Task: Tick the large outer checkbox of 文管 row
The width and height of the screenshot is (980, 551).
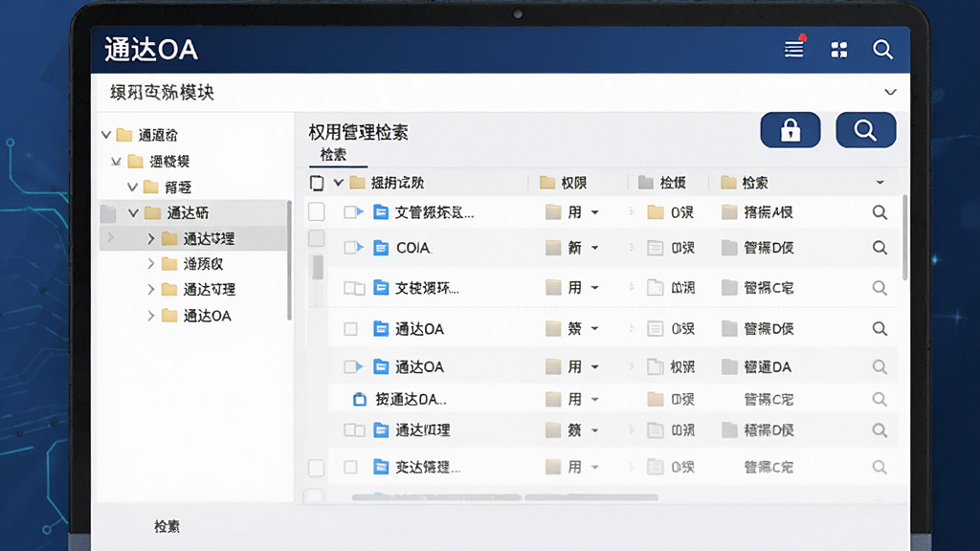Action: pos(316,211)
